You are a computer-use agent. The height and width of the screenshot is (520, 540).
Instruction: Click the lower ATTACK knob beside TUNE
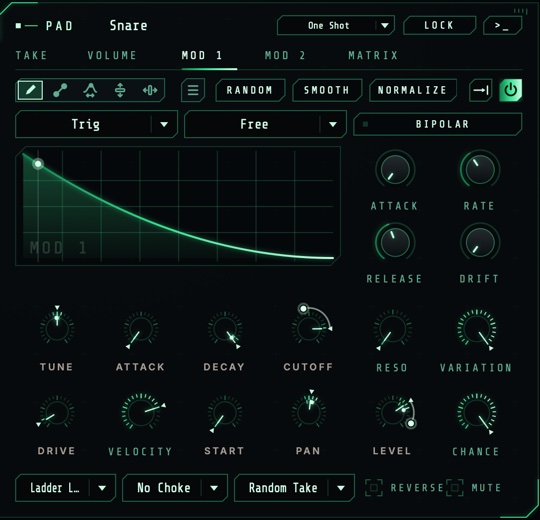[x=141, y=329]
